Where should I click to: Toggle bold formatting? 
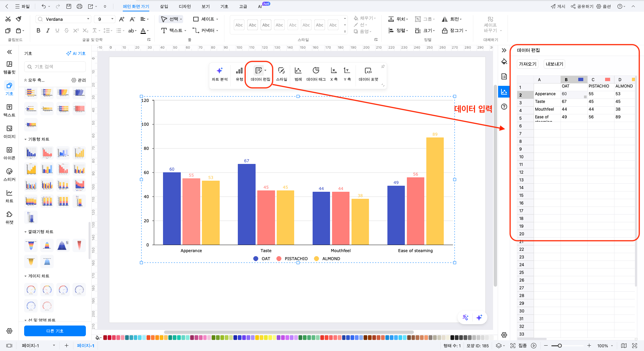(38, 31)
